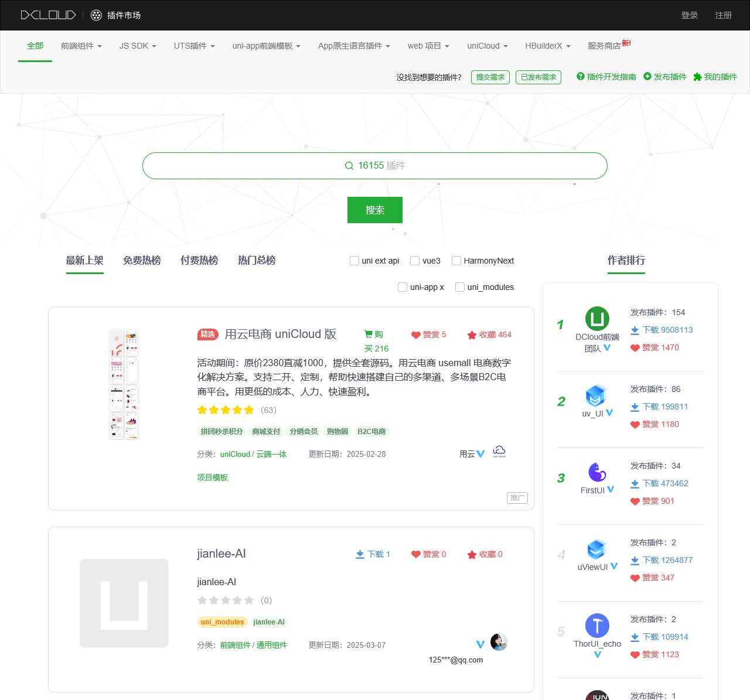This screenshot has height=700, width=750.
Task: Open the JS SDK dropdown
Action: pos(138,46)
